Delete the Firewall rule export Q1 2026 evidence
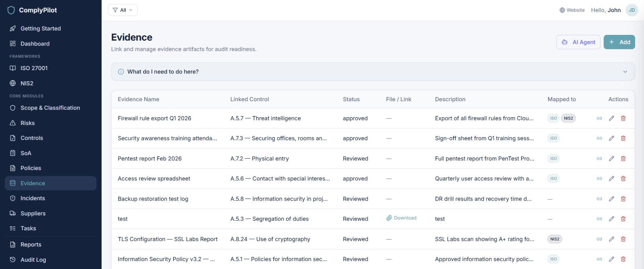Image resolution: width=644 pixels, height=269 pixels. point(623,118)
